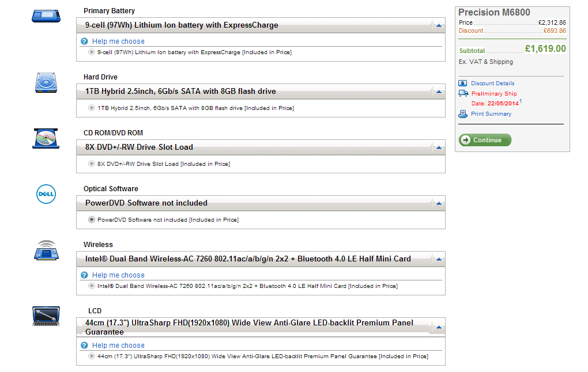Screen dimensions: 588x372
Task: Click the Discount £693.86 value
Action: (555, 31)
